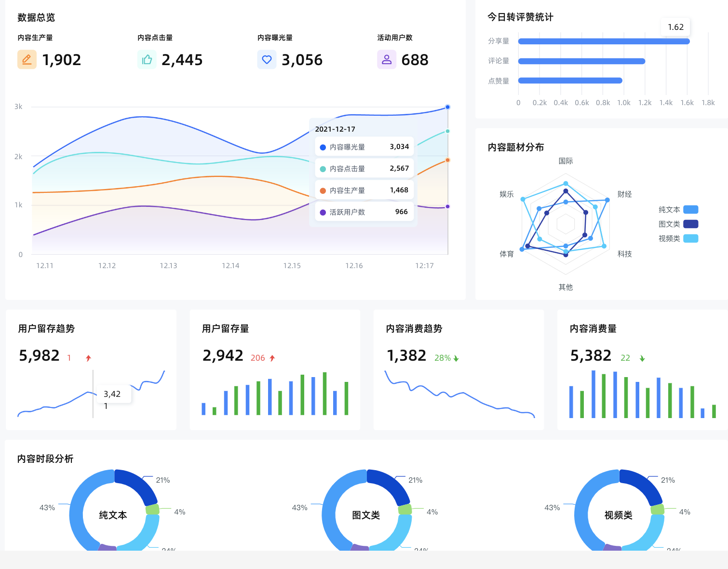Click the 4% label on 视频类 donut
The image size is (728, 569).
(685, 512)
